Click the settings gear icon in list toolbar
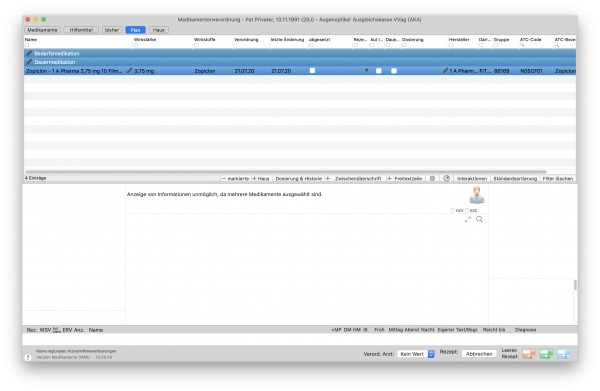The height and width of the screenshot is (391, 600). coord(432,178)
